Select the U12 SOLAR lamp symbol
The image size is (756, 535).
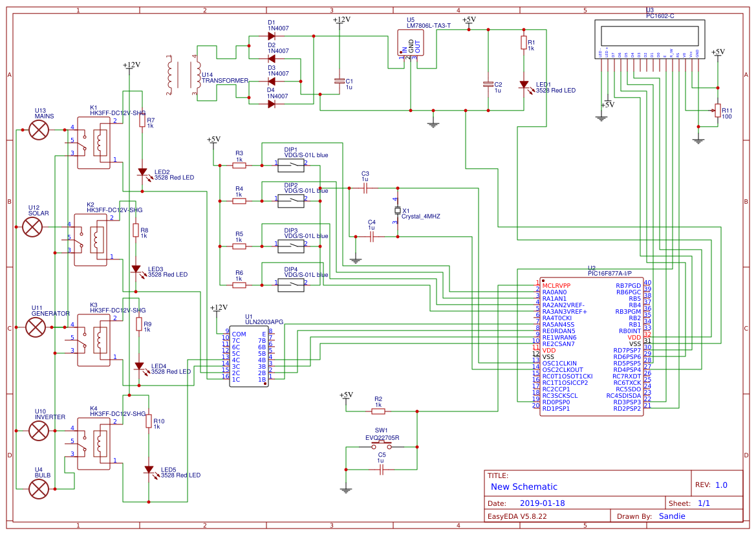point(33,226)
